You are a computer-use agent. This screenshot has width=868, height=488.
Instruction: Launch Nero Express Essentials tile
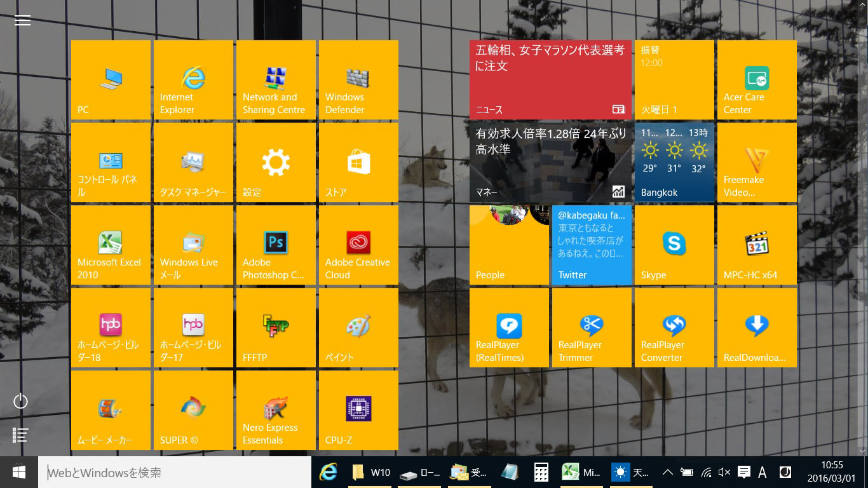coord(276,410)
